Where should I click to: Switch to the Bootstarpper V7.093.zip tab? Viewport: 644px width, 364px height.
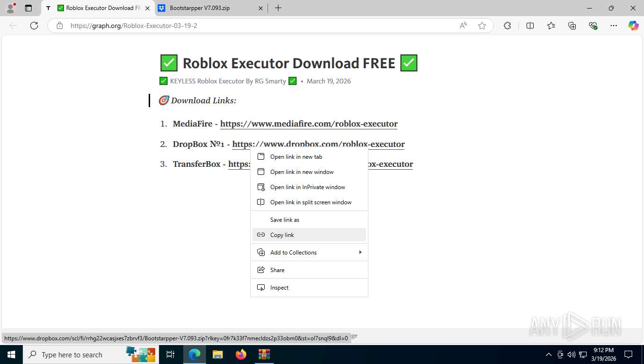click(x=211, y=8)
